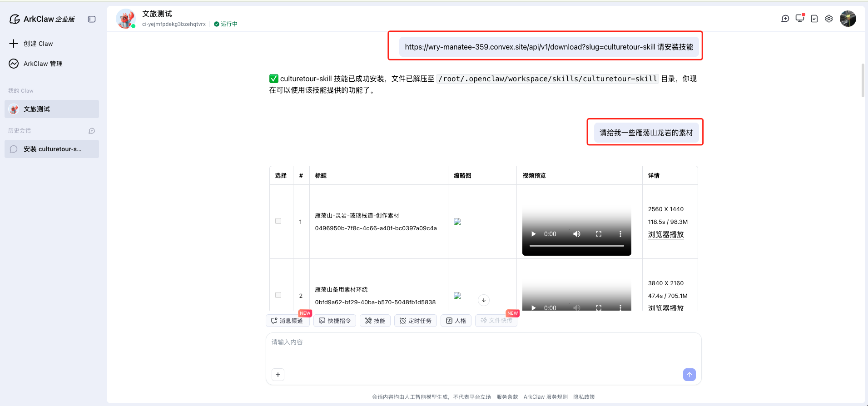Click the 详情 column header
868x406 pixels.
click(x=654, y=176)
